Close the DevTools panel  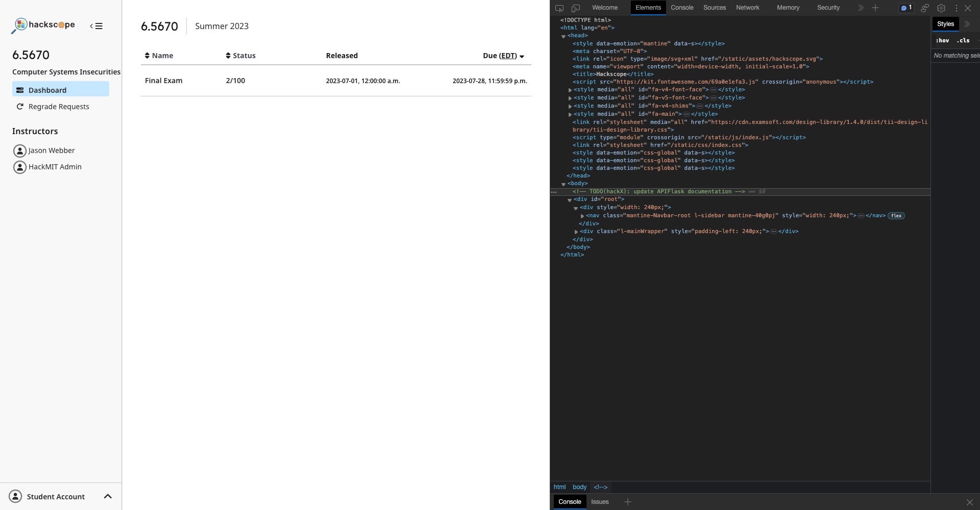(968, 8)
